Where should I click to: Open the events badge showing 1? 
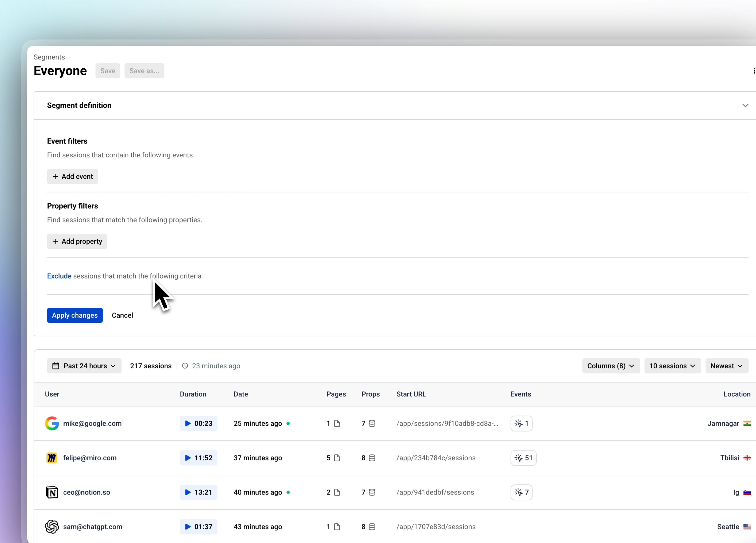click(521, 423)
